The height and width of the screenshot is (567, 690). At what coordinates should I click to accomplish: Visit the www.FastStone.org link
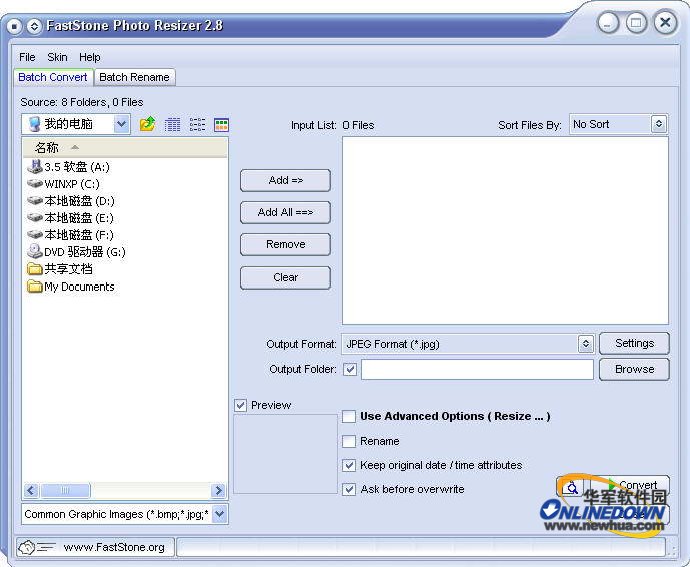[x=114, y=547]
